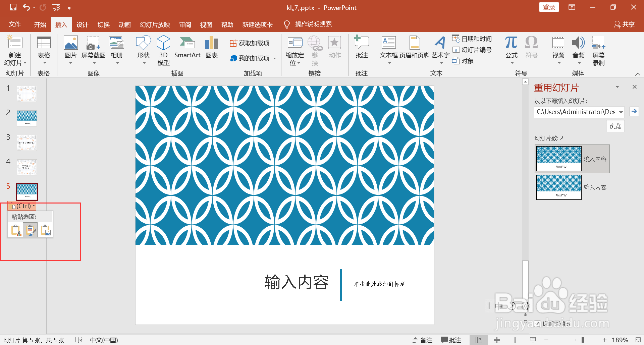Click the zoom in plus button
The height and width of the screenshot is (345, 644).
click(x=604, y=340)
